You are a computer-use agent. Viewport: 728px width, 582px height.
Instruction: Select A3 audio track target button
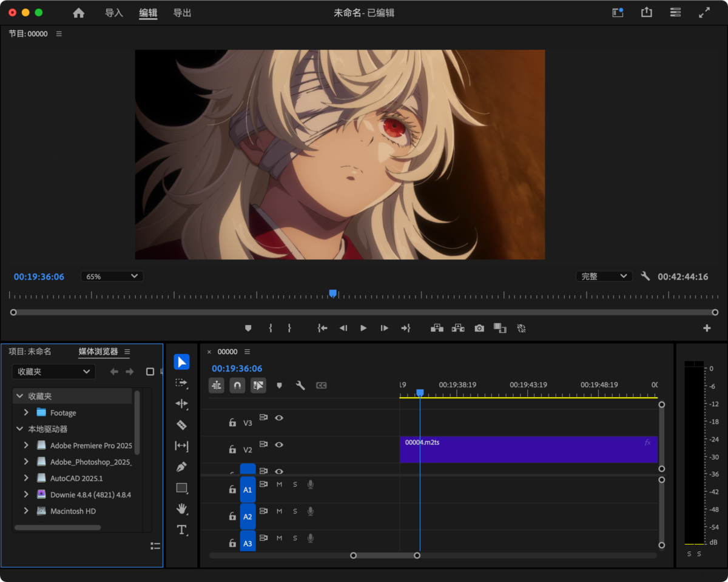click(248, 542)
